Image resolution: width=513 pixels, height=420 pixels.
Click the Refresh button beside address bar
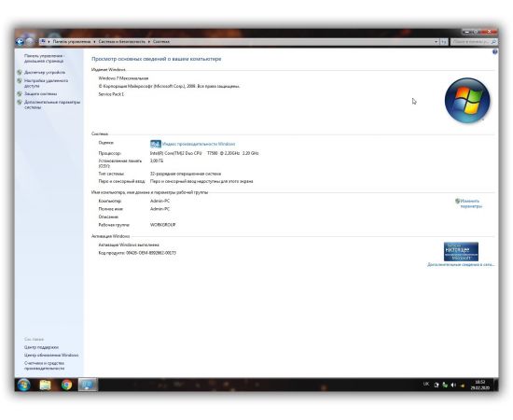click(444, 42)
